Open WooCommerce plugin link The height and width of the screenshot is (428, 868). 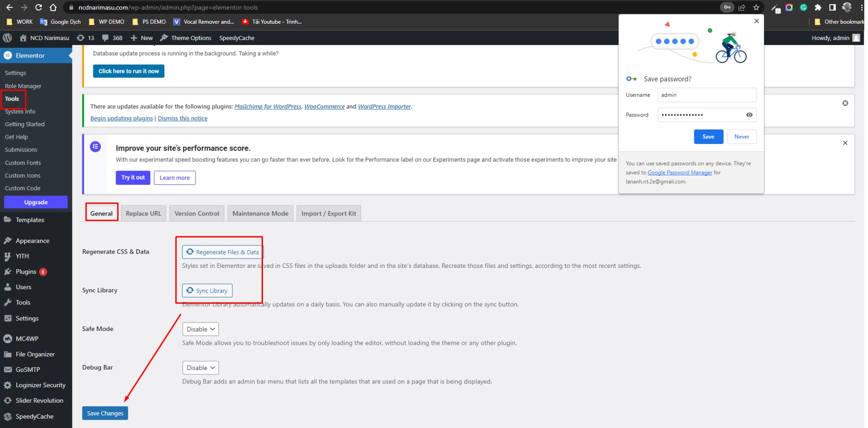tap(324, 106)
